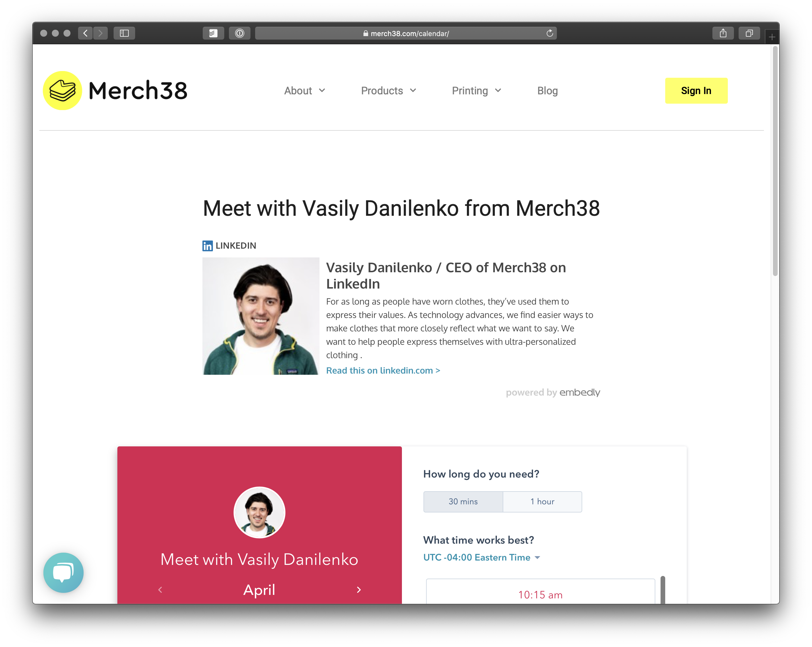Click the yellow Sign In button
812x647 pixels.
(696, 90)
